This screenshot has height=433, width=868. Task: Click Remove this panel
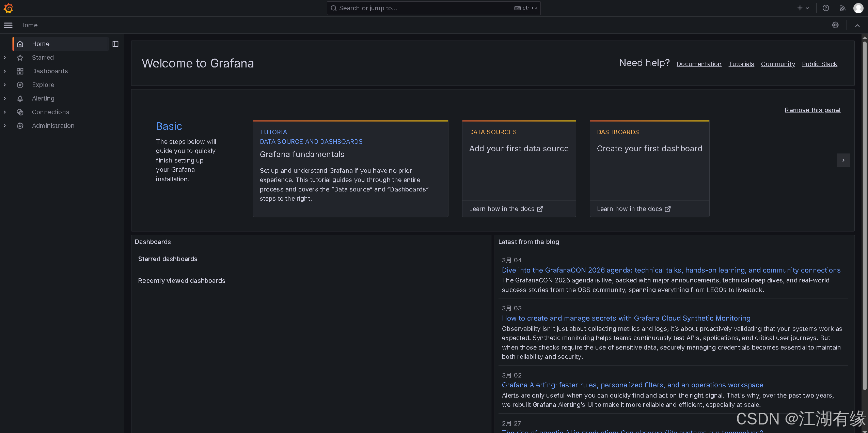(x=812, y=110)
